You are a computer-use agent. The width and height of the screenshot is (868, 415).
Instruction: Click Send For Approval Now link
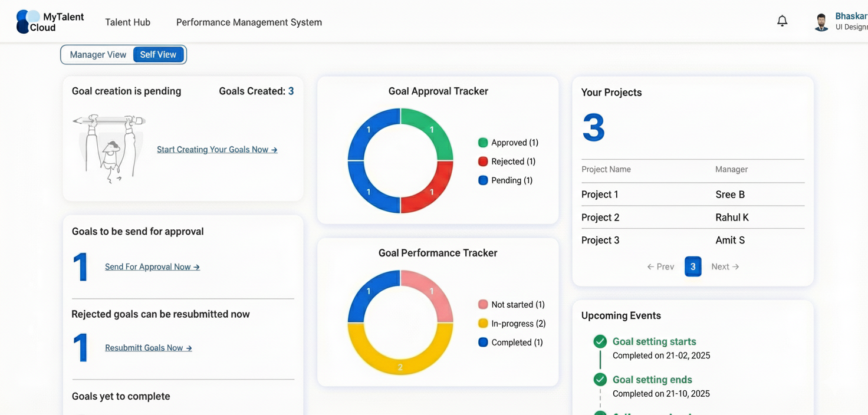click(x=152, y=267)
